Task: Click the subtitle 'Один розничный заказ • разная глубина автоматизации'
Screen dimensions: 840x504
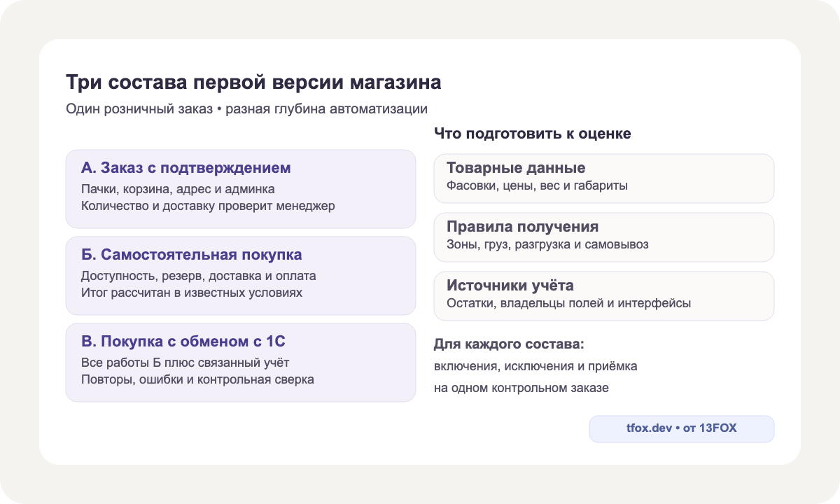Action: (246, 109)
